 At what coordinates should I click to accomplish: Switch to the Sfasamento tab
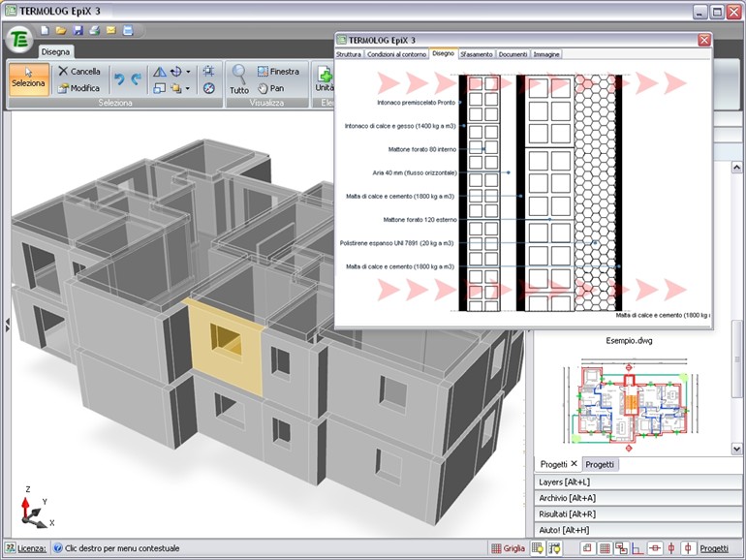tap(476, 54)
